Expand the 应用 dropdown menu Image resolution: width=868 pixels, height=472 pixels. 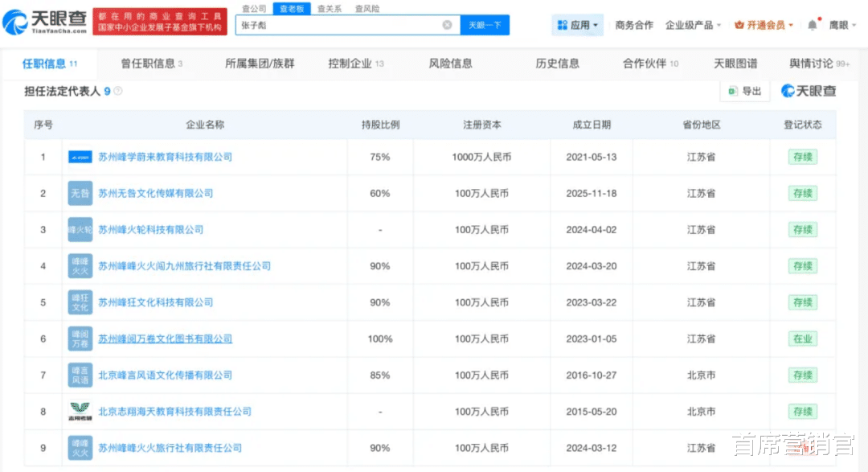coord(578,25)
